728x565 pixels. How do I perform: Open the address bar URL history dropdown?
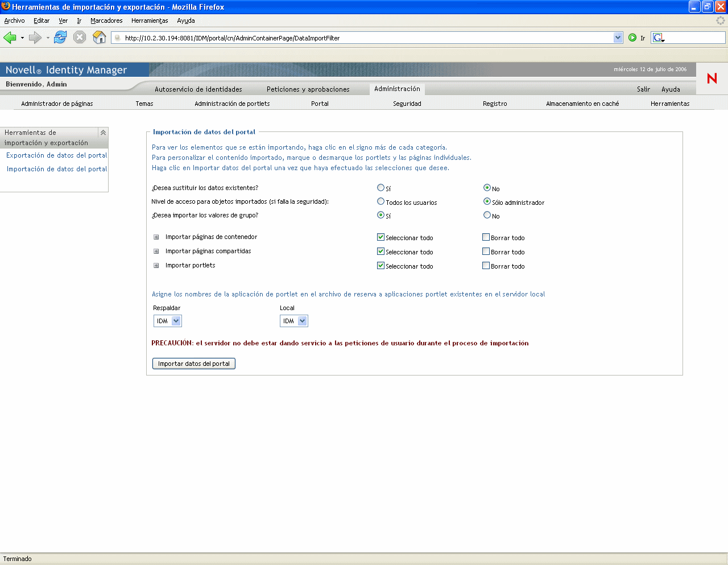coord(618,38)
